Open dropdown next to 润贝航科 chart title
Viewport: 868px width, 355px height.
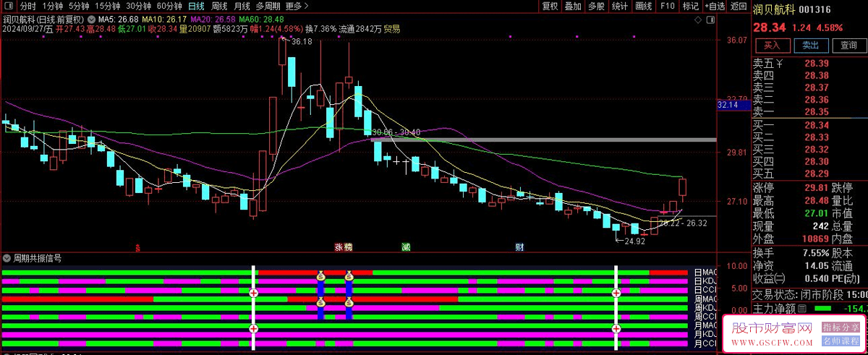91,18
